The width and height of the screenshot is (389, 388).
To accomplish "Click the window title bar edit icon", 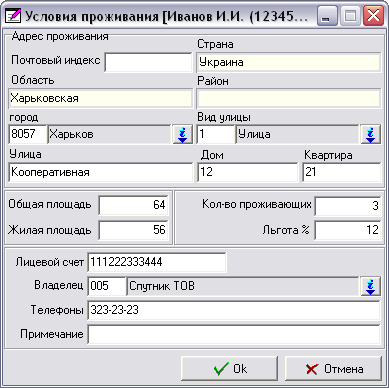I will 13,16.
